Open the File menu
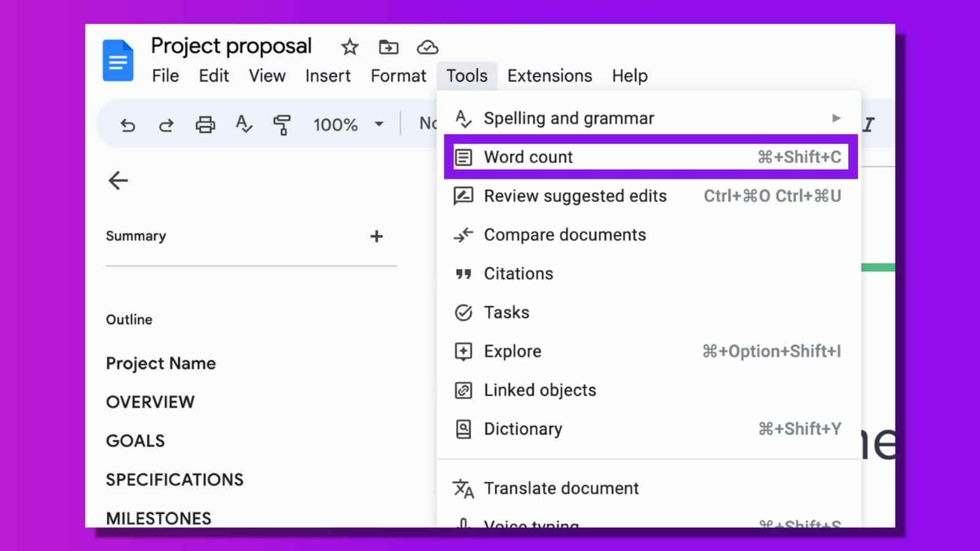The image size is (980, 551). [165, 76]
